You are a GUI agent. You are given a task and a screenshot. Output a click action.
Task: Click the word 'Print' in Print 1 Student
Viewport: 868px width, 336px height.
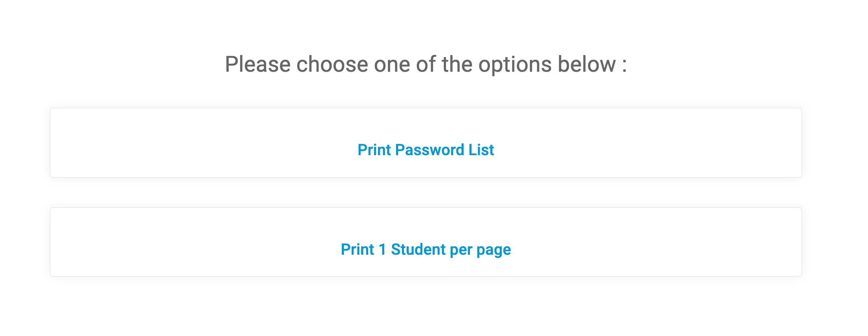coord(357,250)
